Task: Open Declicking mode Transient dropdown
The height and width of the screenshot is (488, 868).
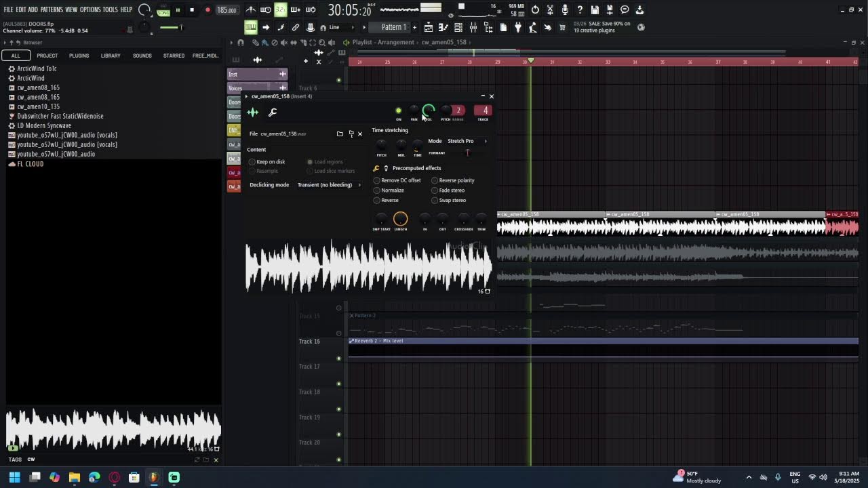Action: coord(329,185)
